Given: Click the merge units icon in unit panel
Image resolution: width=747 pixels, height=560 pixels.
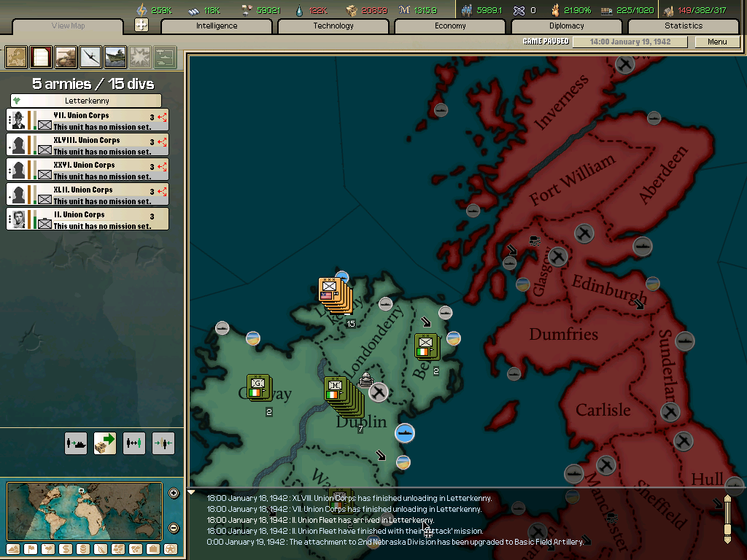Looking at the screenshot, I should 163,443.
